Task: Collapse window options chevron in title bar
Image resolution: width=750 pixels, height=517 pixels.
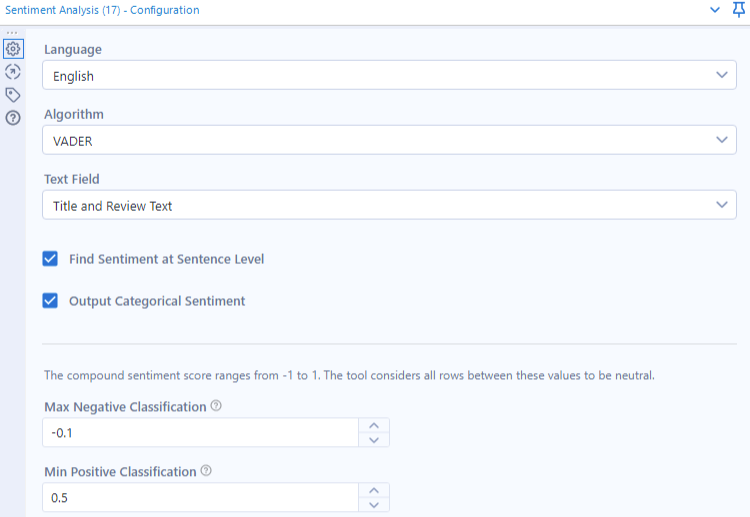Action: point(715,10)
